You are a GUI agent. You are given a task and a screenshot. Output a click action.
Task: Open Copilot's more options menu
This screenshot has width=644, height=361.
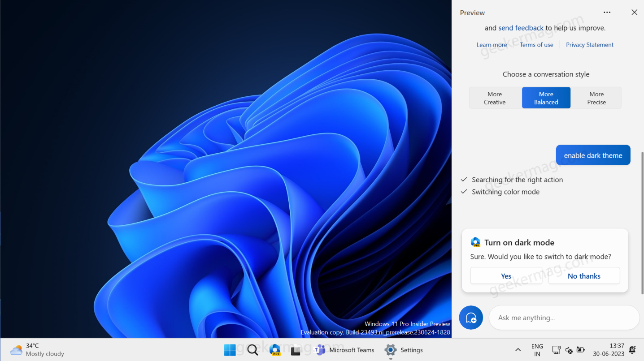(x=607, y=12)
